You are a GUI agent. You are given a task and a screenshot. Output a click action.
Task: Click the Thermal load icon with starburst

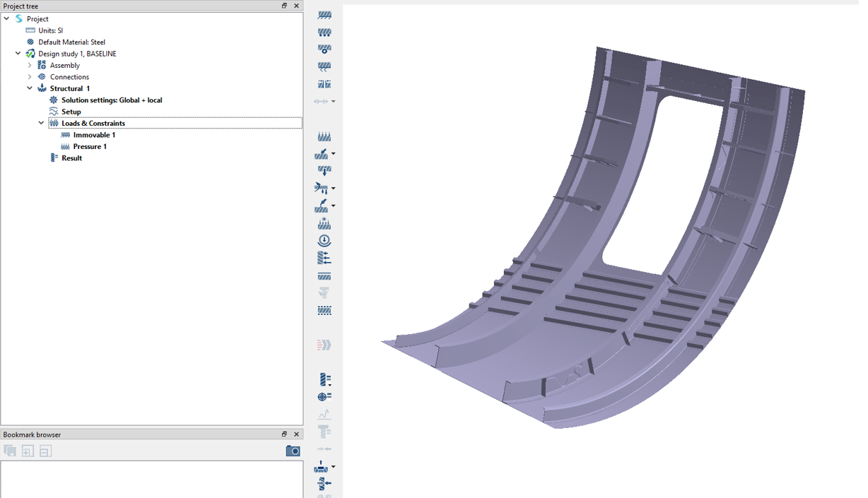324,223
